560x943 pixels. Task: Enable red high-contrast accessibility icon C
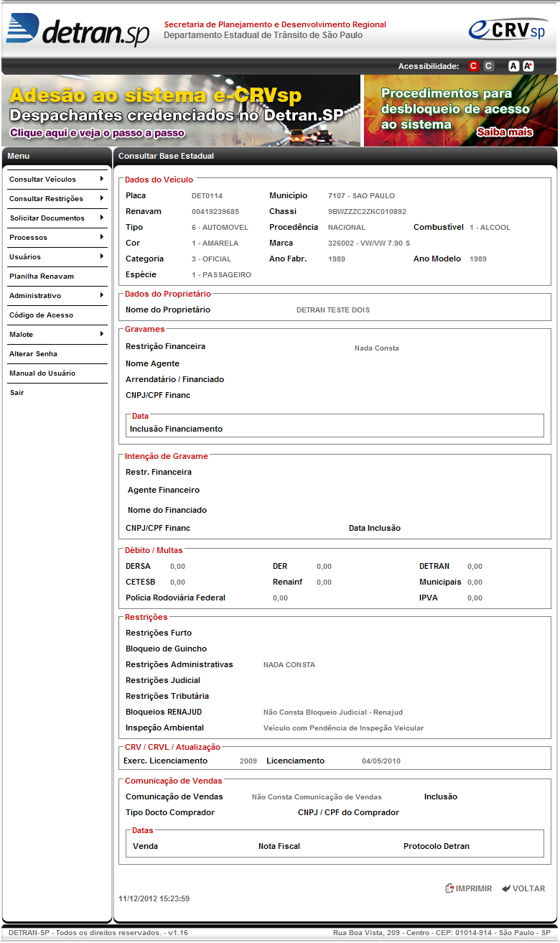[473, 66]
